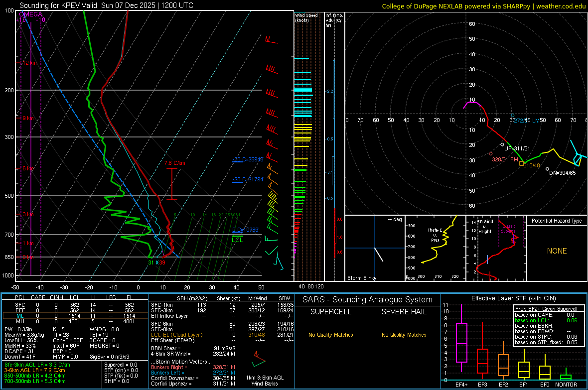Select the DN=304/65 hodograph label
Image resolution: width=588 pixels, height=390 pixels.
562,173
